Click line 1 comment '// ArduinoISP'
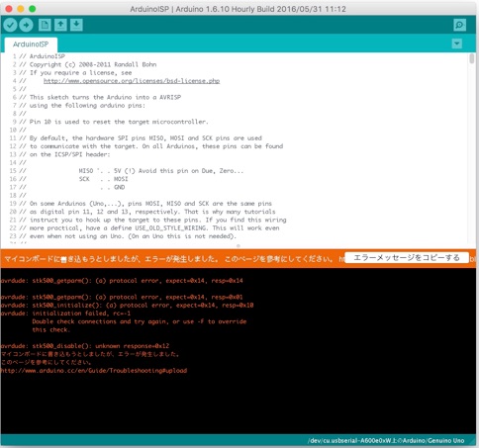This screenshot has height=448, width=479. 43,56
